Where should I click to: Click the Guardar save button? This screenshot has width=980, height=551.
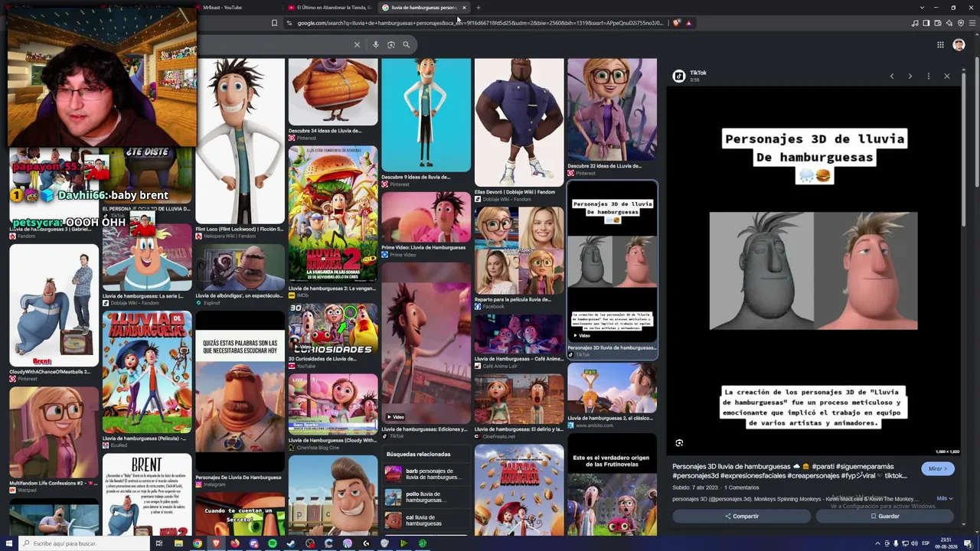884,517
